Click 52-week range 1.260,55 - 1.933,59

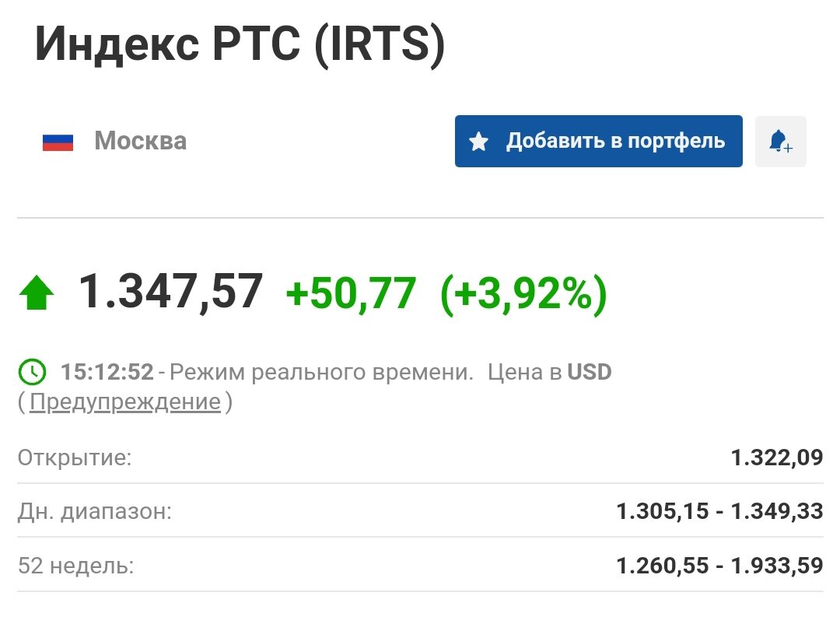(x=719, y=566)
